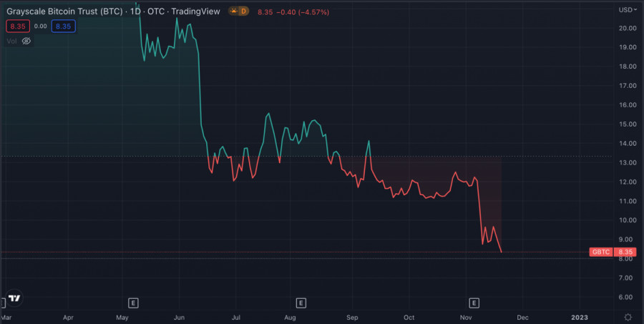644x324 pixels.
Task: Click the red 8.35 sell price button
Action: click(18, 26)
